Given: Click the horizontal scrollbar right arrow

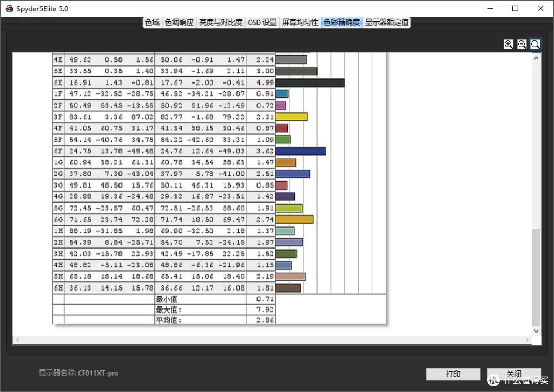Looking at the screenshot, I should tap(527, 340).
